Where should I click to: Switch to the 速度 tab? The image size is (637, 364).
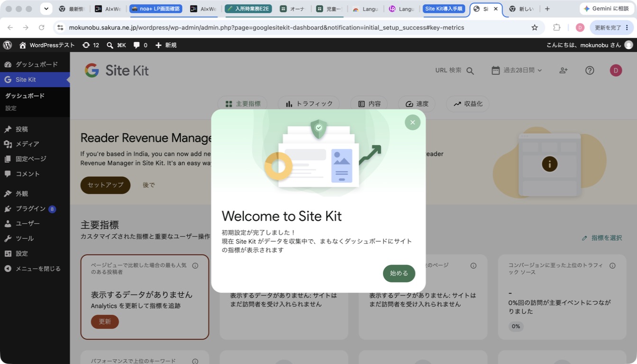tap(417, 104)
